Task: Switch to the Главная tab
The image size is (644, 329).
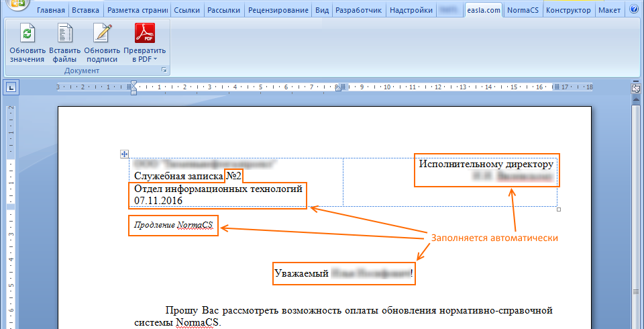Action: click(x=51, y=10)
